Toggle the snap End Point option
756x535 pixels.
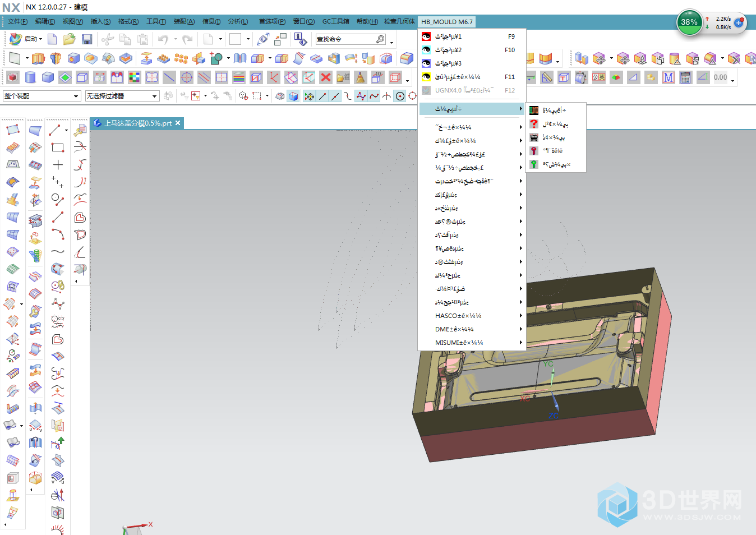tap(322, 96)
